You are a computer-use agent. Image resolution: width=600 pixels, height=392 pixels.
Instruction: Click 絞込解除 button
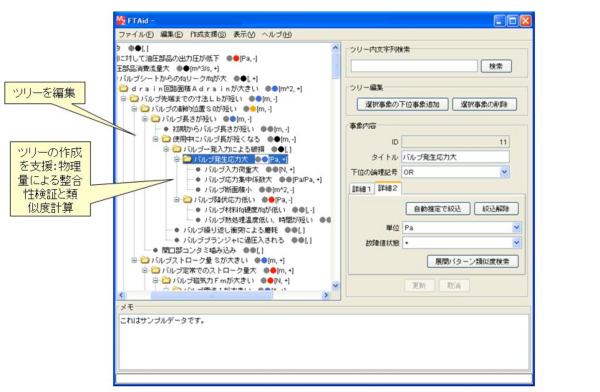[496, 209]
